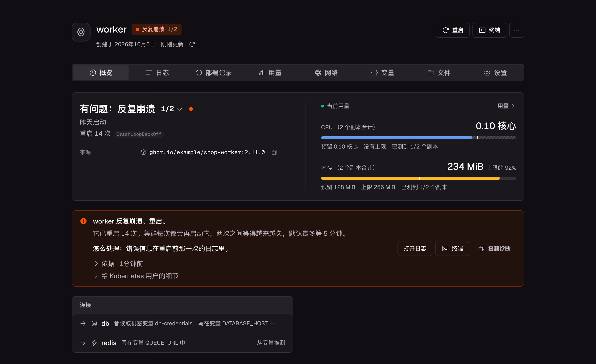Switch to the 日志 tab

pos(157,73)
